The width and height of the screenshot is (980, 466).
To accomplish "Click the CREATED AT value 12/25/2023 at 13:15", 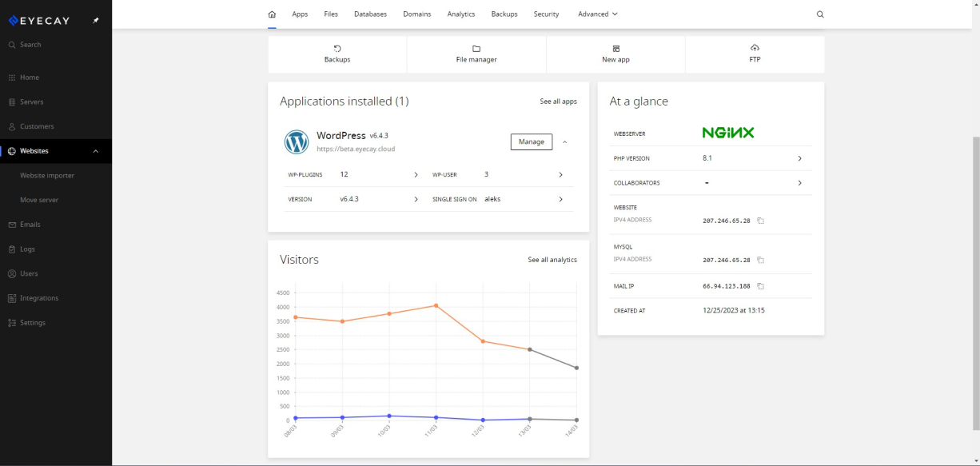I will tap(734, 310).
